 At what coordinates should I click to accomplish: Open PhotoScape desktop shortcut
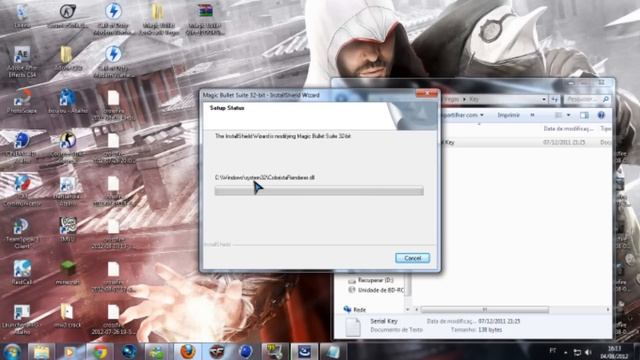tap(22, 102)
